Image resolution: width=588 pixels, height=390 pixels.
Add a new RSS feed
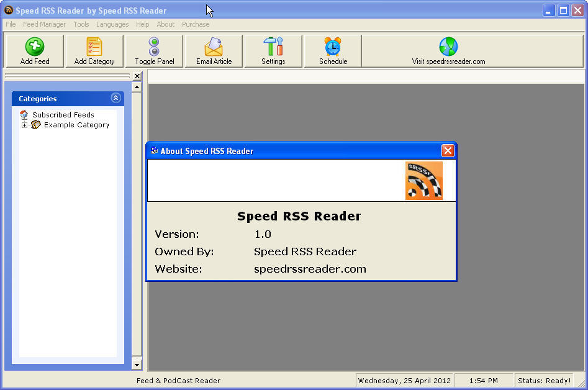(x=34, y=50)
